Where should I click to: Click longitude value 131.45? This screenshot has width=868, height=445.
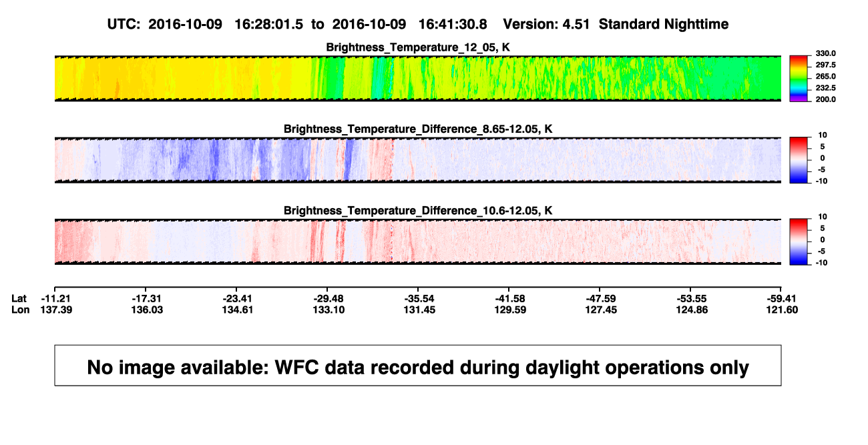tap(420, 310)
